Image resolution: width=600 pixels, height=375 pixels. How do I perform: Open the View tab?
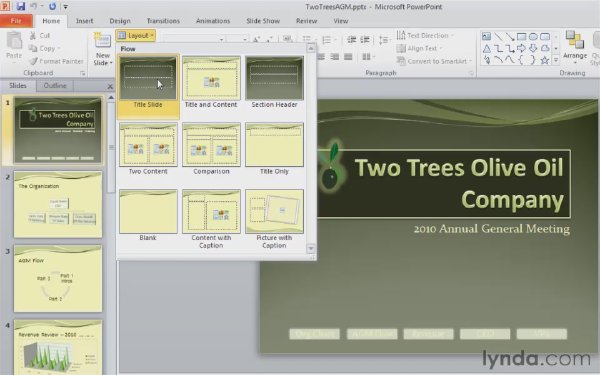coord(340,21)
